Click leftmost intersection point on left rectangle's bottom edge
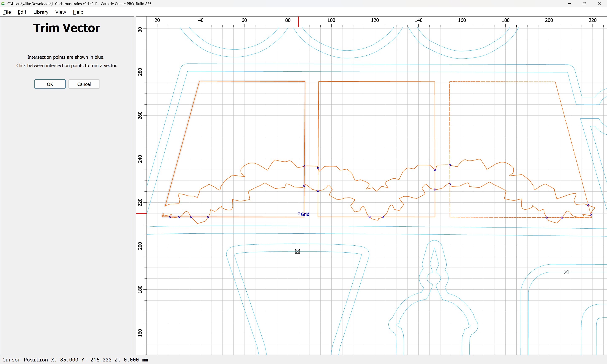The image size is (607, 364). 170,217
